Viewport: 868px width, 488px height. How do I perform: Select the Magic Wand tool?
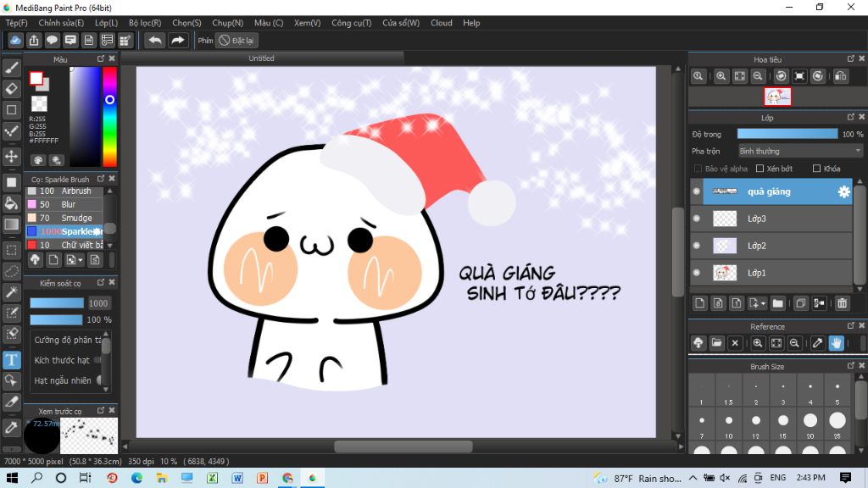(12, 292)
